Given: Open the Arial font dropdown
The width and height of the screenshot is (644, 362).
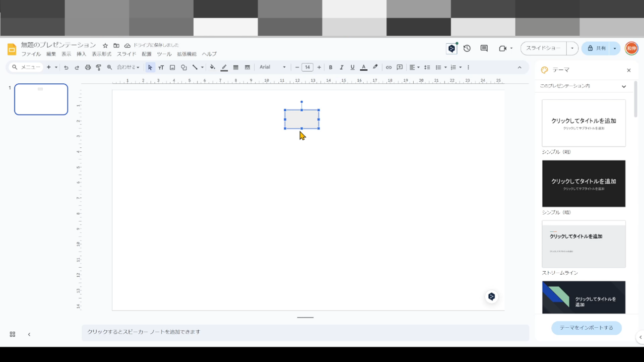Looking at the screenshot, I should (272, 67).
